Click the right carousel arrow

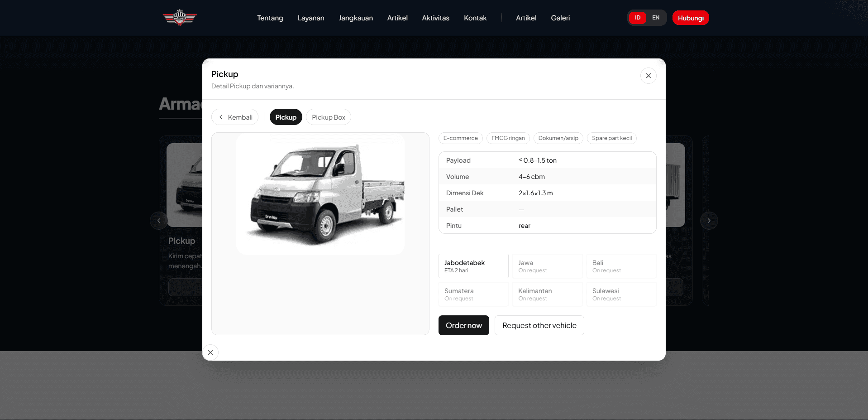[x=709, y=221]
